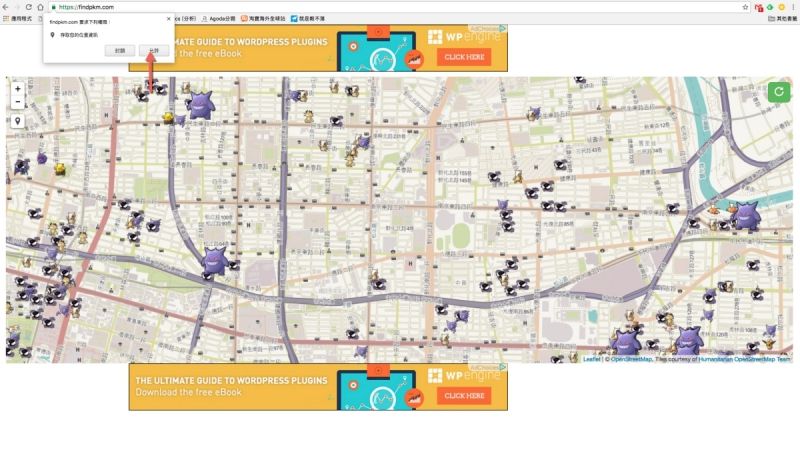Open the green extension icon in toolbar

point(769,7)
